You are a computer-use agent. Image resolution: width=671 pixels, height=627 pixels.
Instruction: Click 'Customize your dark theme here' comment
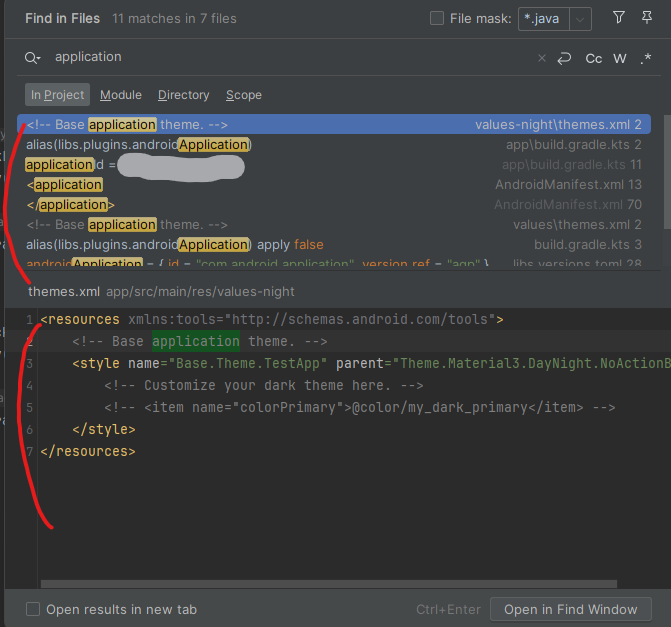[264, 386]
